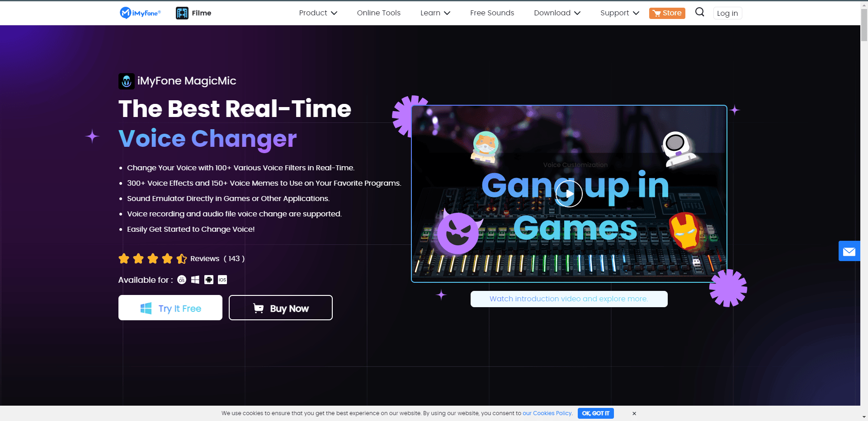Click the Gang up in Games video thumbnail
The width and height of the screenshot is (868, 421).
(569, 194)
